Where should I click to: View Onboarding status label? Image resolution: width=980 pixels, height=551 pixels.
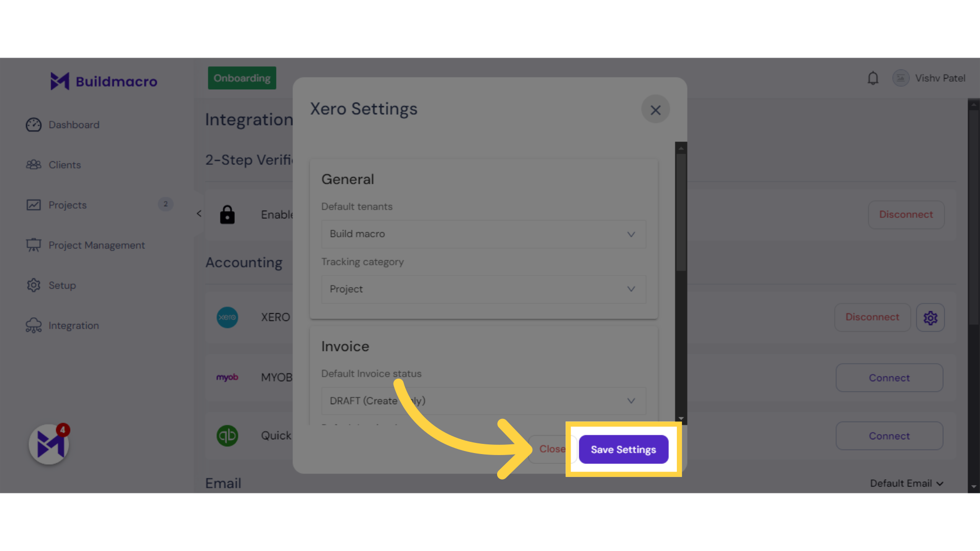point(241,78)
